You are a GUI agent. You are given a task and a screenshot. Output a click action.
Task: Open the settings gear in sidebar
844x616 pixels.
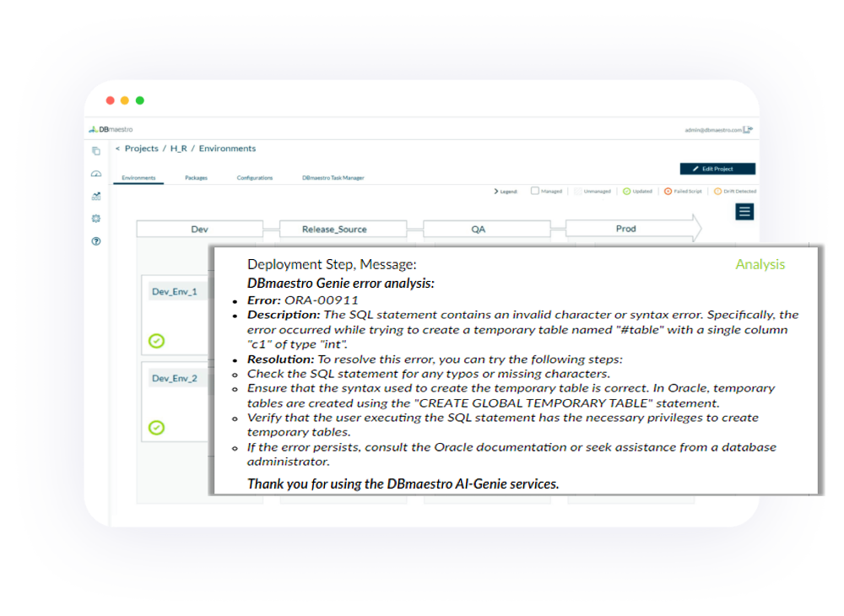coord(96,219)
